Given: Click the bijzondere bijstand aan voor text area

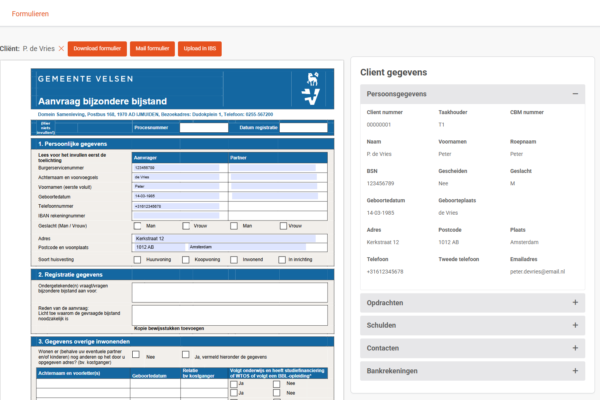Looking at the screenshot, I should click(230, 292).
